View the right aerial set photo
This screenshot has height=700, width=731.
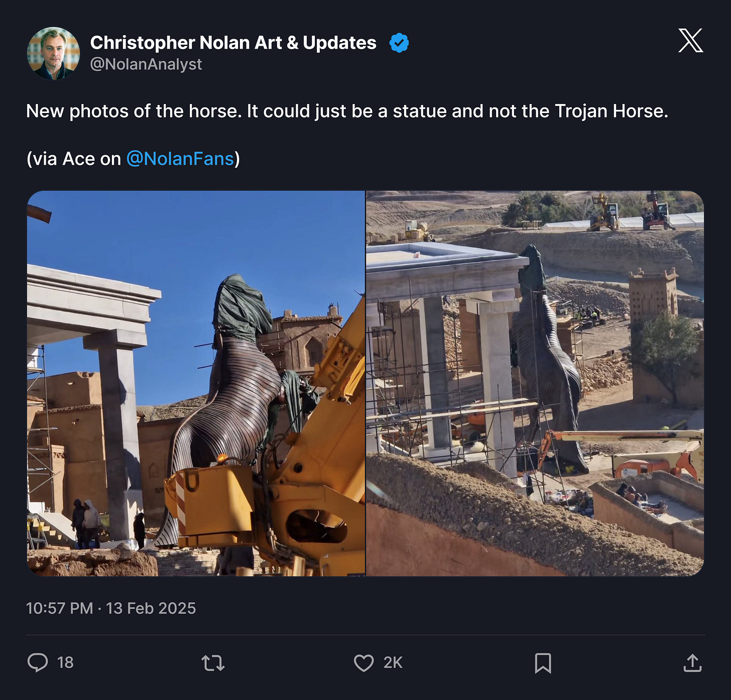[x=535, y=383]
